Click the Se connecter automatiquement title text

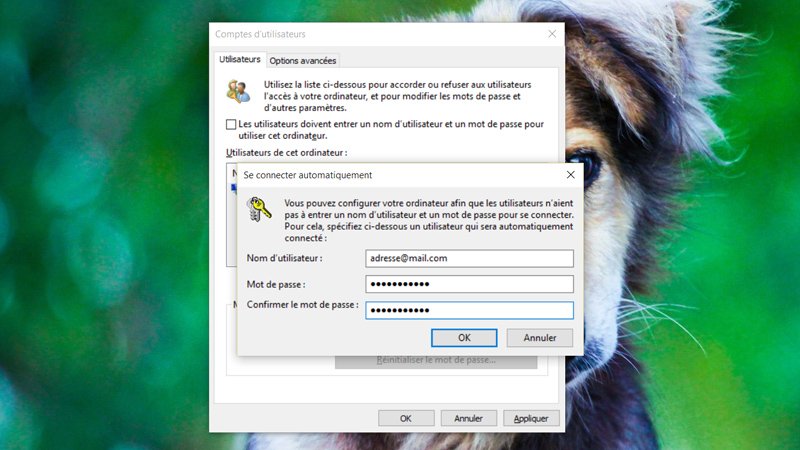click(x=308, y=175)
